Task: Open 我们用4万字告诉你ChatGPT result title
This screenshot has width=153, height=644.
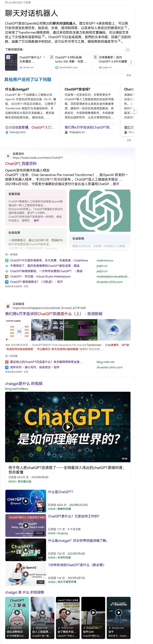Action: tap(54, 314)
